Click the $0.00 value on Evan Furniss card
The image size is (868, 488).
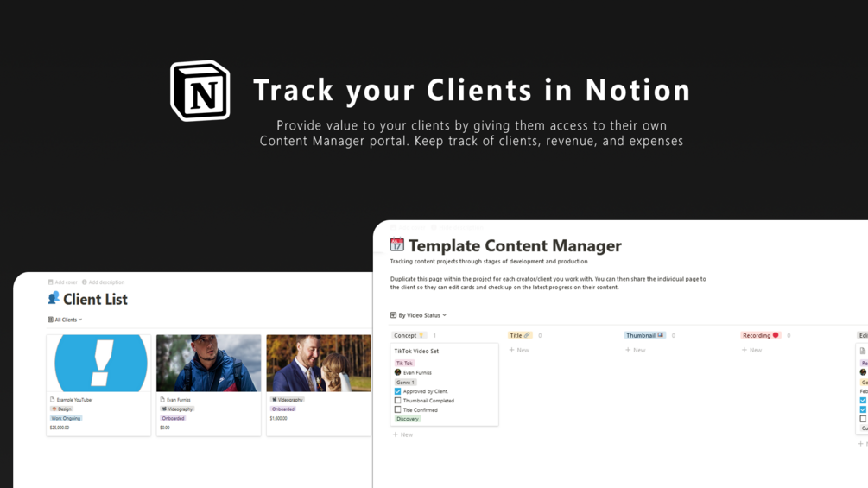(165, 428)
